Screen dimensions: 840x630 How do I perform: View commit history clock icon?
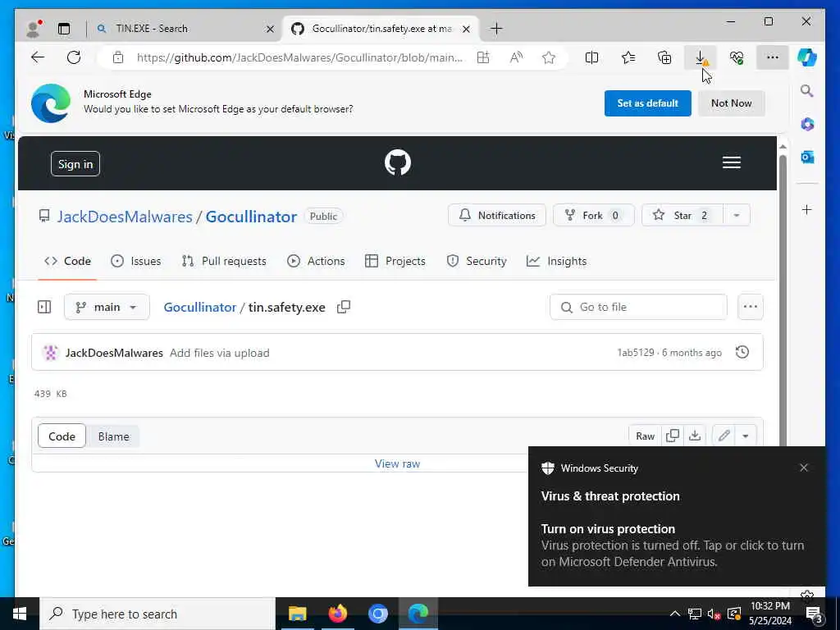point(742,352)
